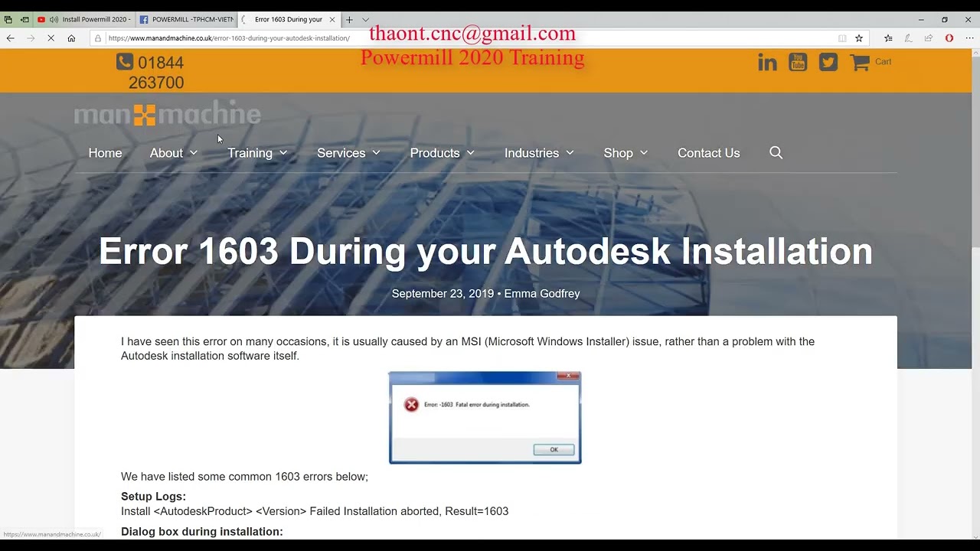Open the Contact Us page
Viewport: 980px width, 551px height.
tap(709, 153)
